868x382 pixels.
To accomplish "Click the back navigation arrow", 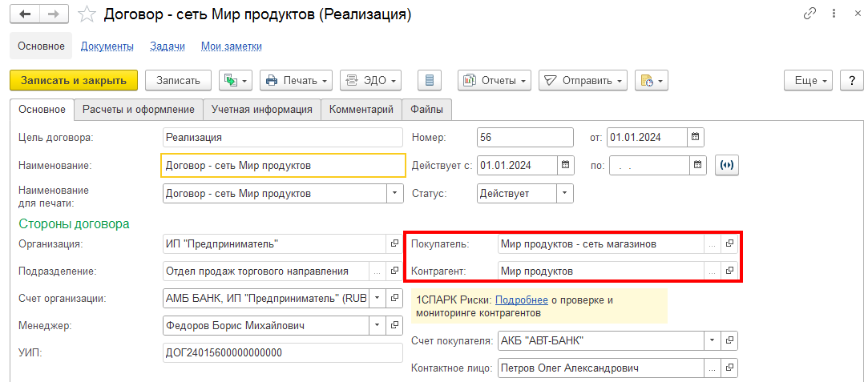I will point(24,14).
